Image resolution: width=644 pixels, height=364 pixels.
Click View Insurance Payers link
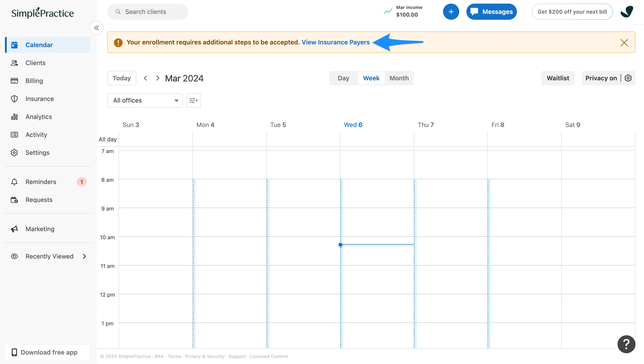coord(335,42)
